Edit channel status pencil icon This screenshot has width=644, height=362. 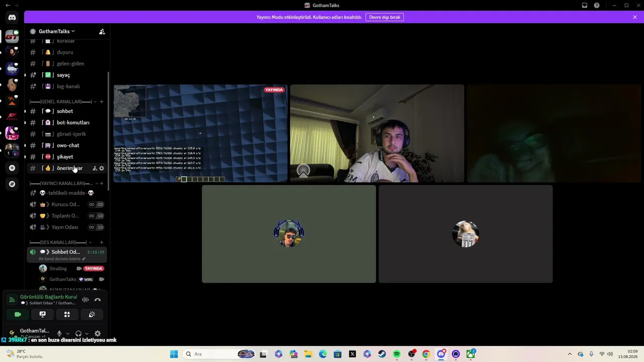84,259
